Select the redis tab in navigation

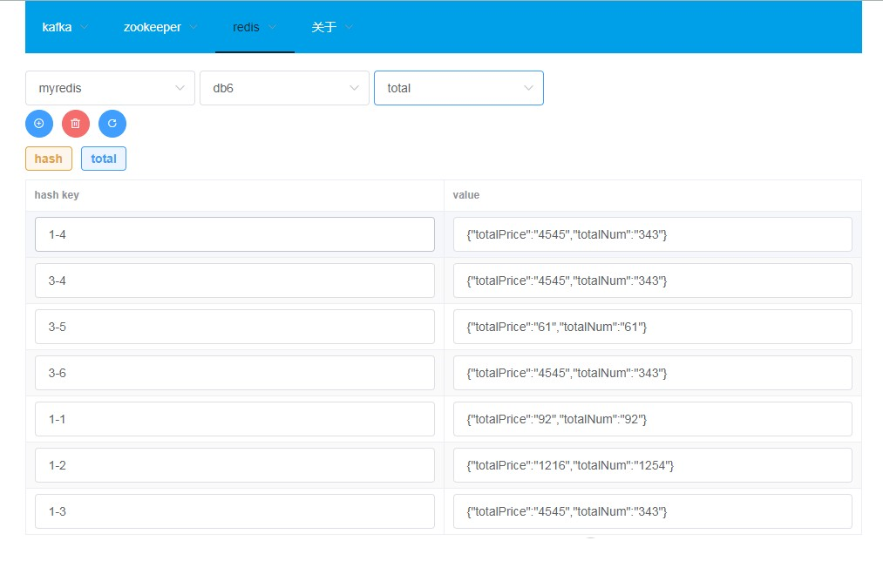coord(255,27)
